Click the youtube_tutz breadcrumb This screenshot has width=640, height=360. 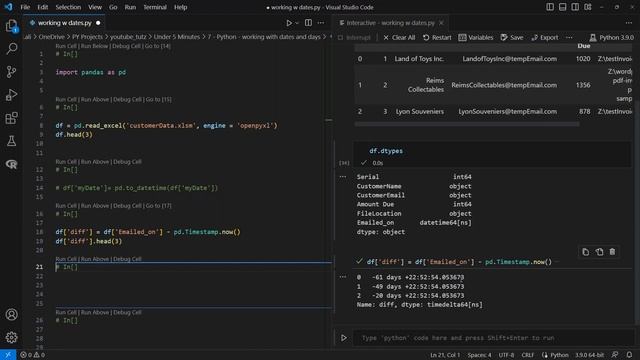(128, 37)
